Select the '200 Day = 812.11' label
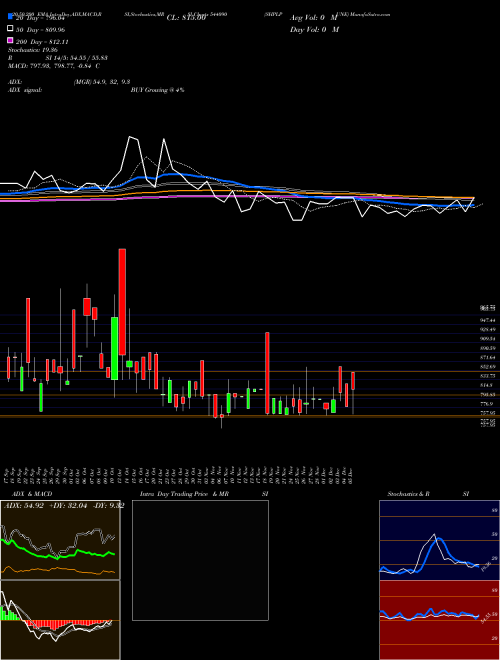 coord(43,42)
